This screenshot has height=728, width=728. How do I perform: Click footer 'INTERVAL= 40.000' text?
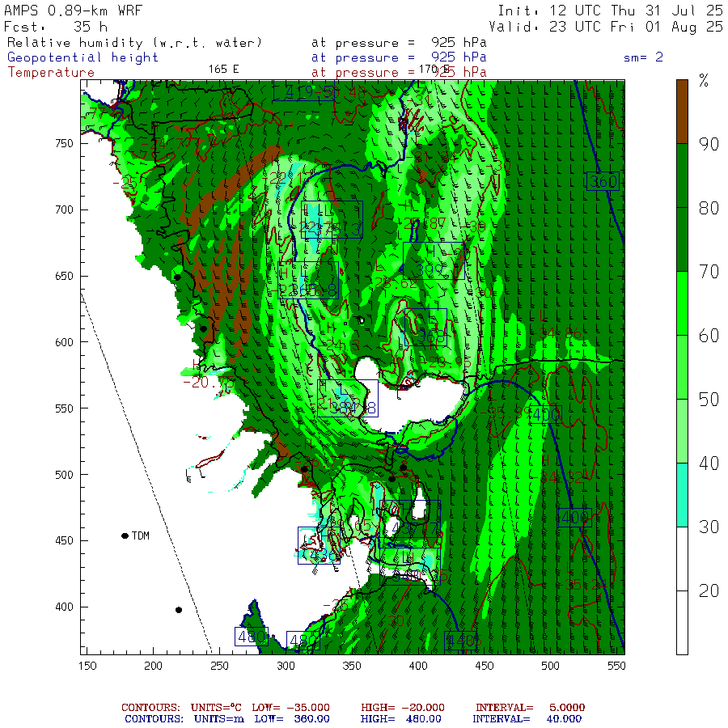coord(527,719)
